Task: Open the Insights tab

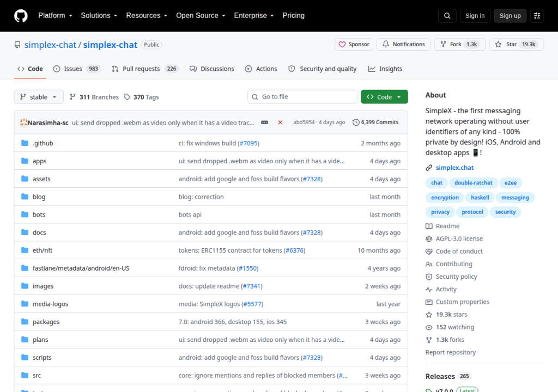Action: 385,69
